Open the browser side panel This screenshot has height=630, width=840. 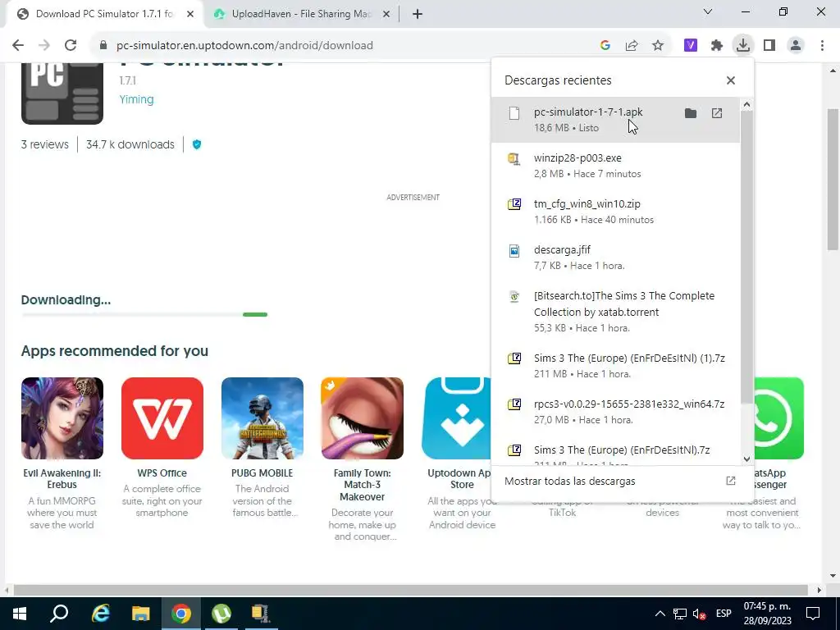(x=769, y=46)
